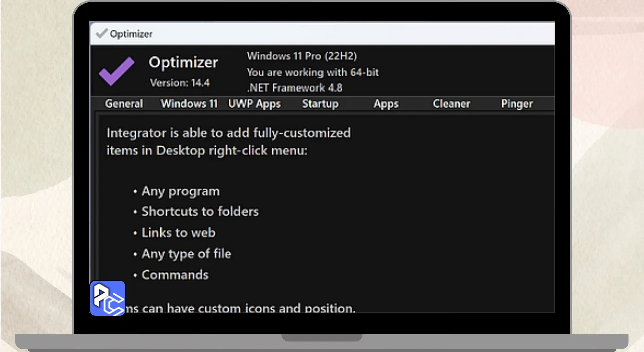Click the "Any program" bullet item
Image resolution: width=644 pixels, height=352 pixels.
coord(181,191)
